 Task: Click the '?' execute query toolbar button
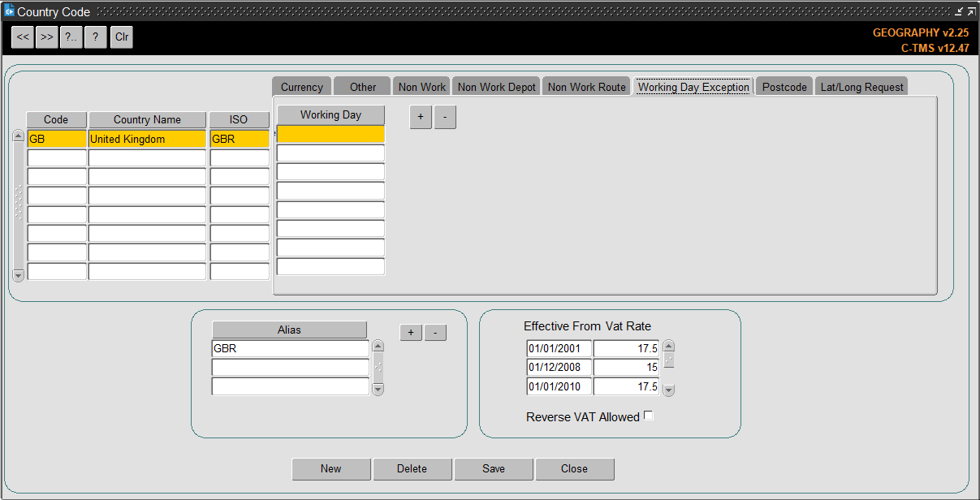[x=96, y=37]
